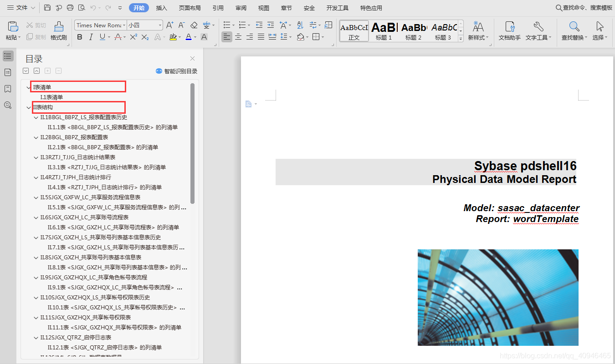The width and height of the screenshot is (615, 364).
Task: Click the Clear Formatting eraser icon
Action: (x=194, y=25)
